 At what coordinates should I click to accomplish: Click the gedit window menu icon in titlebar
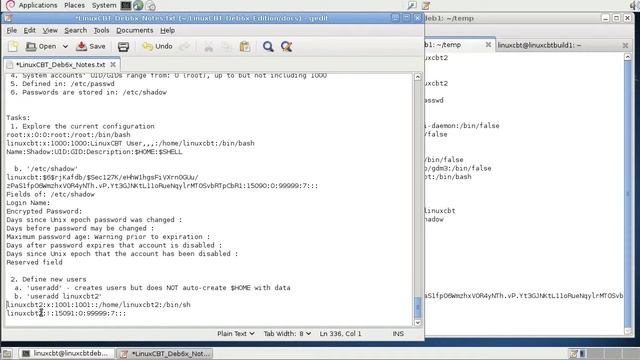(8, 18)
